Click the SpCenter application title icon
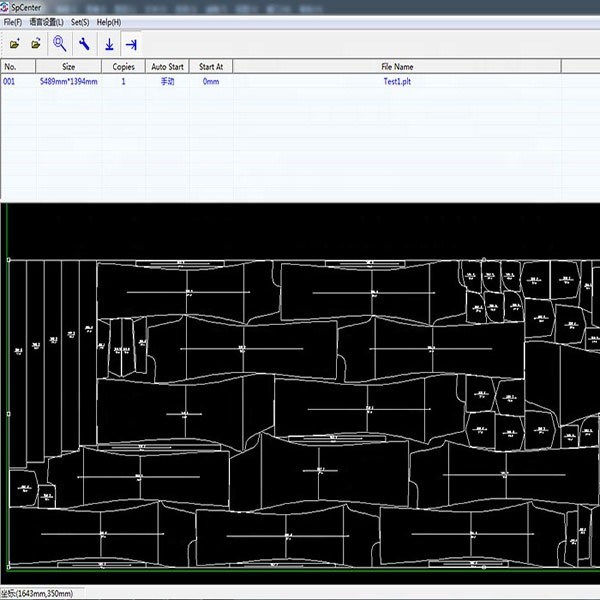The width and height of the screenshot is (600, 600). click(6, 7)
